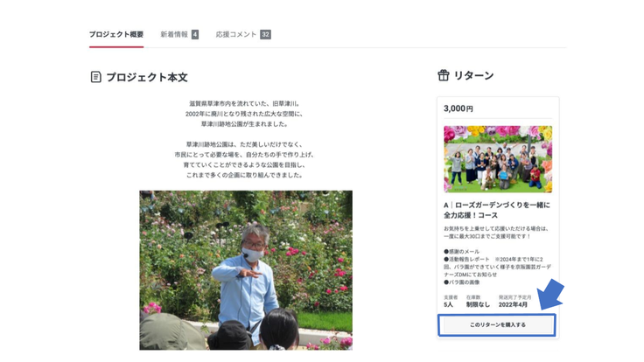This screenshot has width=644, height=362.
Task: Click the rose garden speaker photo
Action: [246, 269]
